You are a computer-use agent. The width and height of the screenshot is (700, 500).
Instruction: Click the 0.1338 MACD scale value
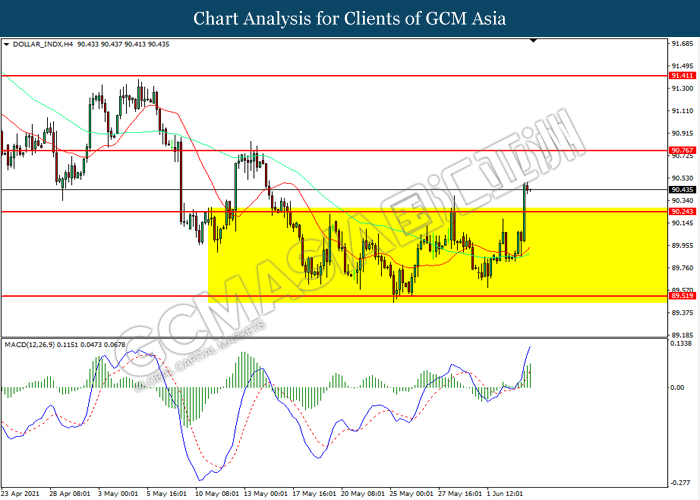click(x=681, y=343)
